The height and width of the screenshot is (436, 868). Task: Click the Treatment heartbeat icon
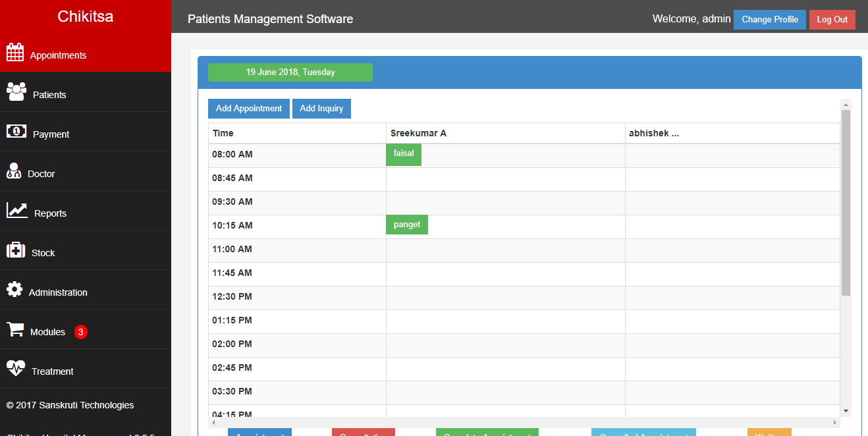point(16,368)
